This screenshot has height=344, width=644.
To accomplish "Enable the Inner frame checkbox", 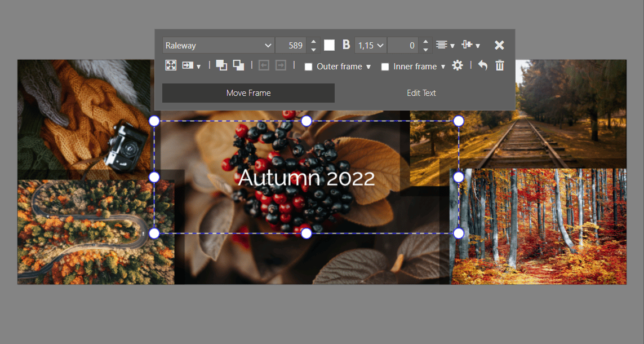I will (385, 66).
